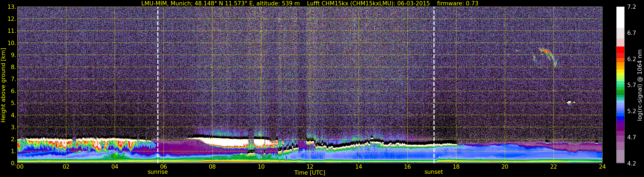The height and width of the screenshot is (177, 644).
Task: Click the height axis tick '13.'
Action: [x=12, y=7]
